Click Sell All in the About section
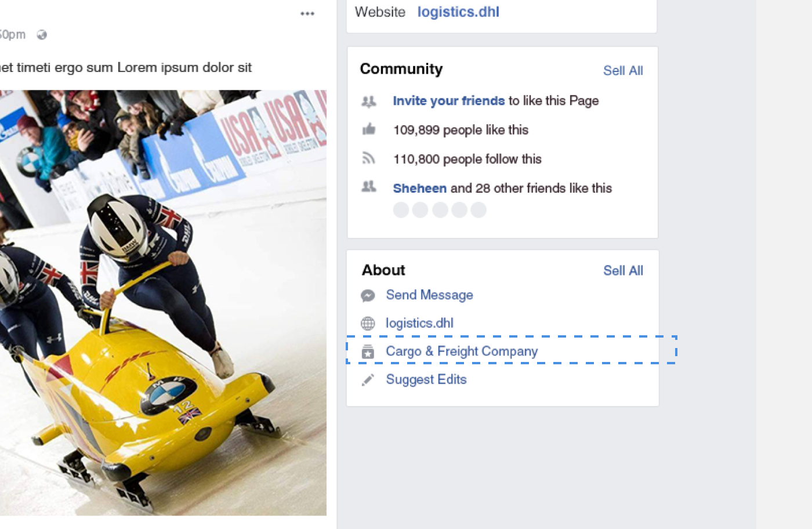This screenshot has width=812, height=529. pos(622,271)
